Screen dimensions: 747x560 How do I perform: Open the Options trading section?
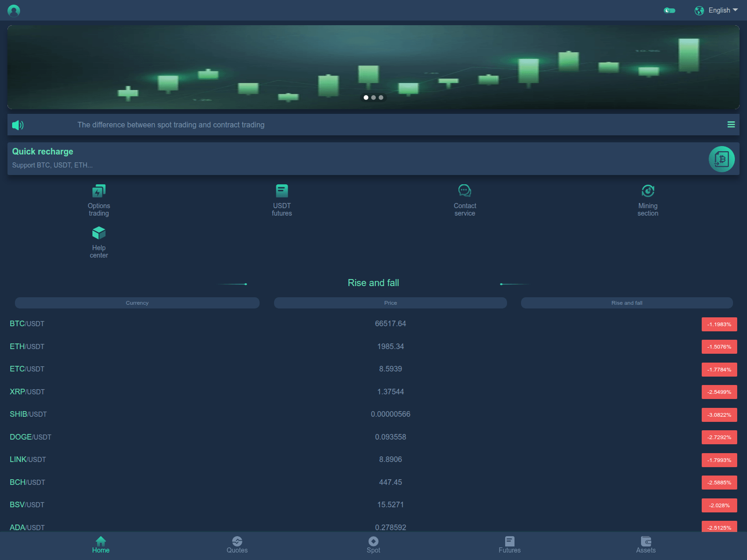tap(99, 200)
